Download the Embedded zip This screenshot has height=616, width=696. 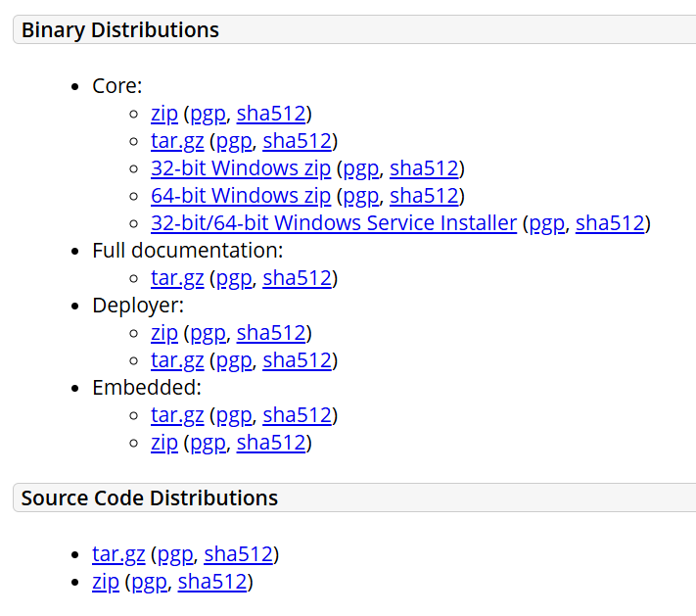pyautogui.click(x=164, y=444)
